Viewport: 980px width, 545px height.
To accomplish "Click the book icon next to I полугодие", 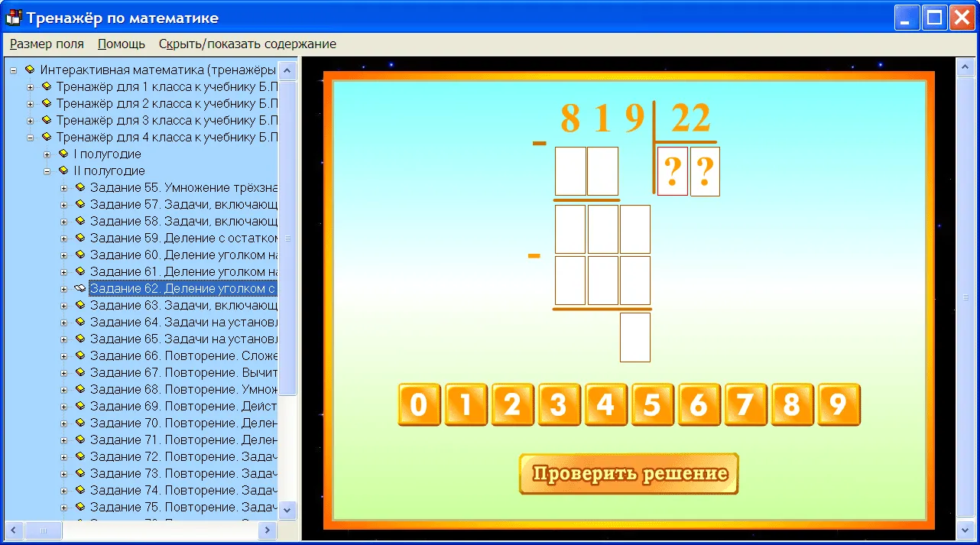I will pyautogui.click(x=63, y=154).
